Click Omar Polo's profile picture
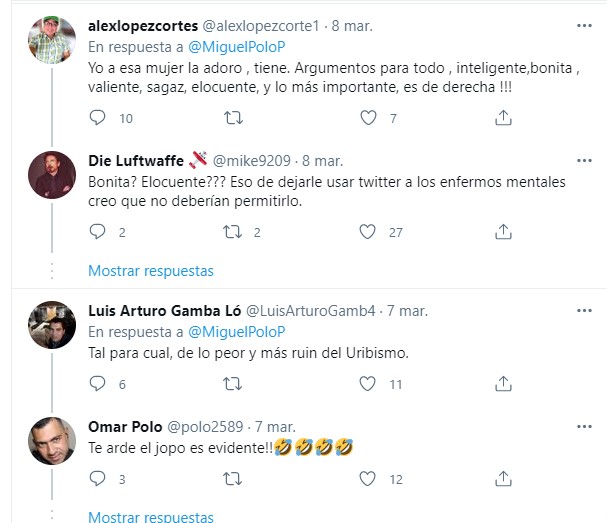 point(53,439)
